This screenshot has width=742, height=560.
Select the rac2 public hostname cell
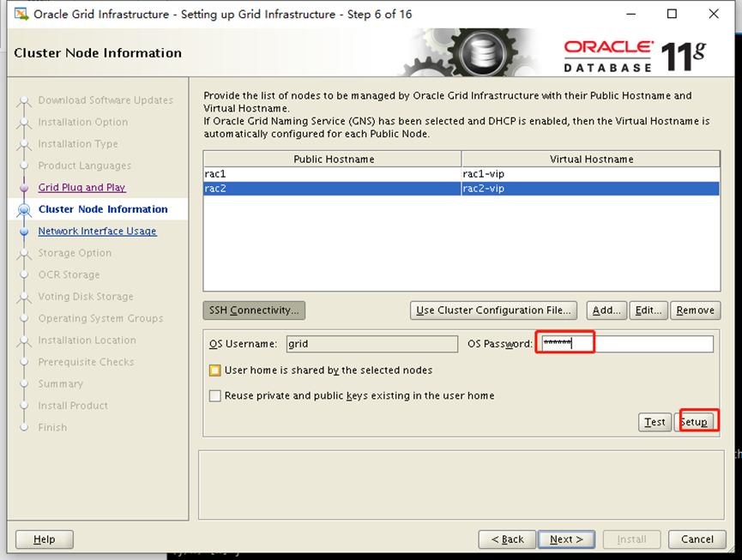coord(332,189)
